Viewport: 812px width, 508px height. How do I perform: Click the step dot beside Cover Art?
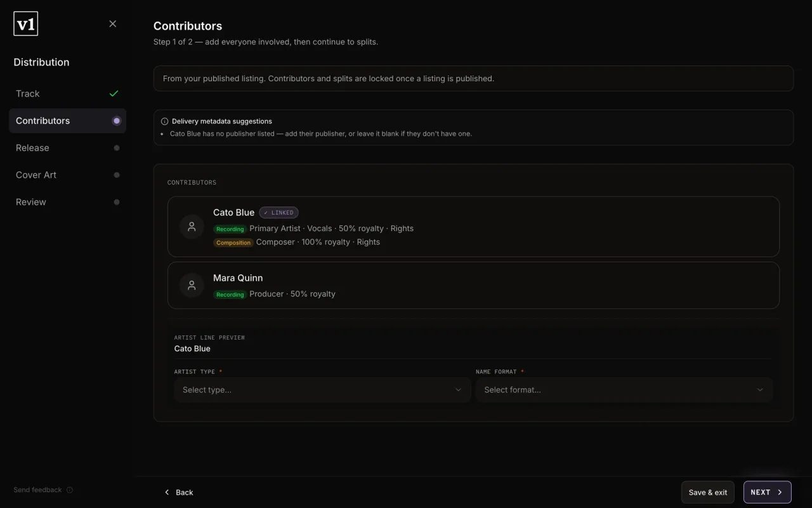[116, 175]
